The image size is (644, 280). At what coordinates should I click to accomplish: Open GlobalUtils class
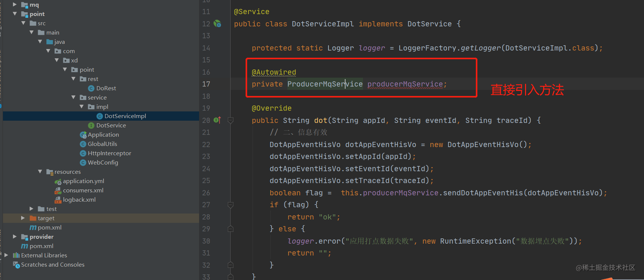coord(102,144)
